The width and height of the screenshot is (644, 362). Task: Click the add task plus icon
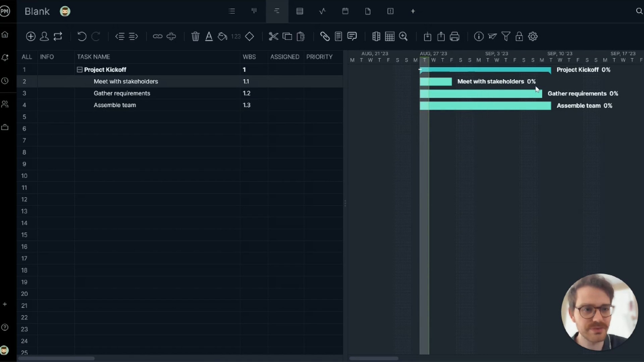tap(31, 36)
